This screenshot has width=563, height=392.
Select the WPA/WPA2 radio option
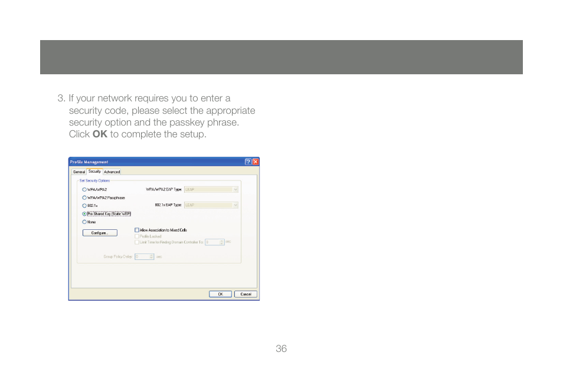coord(94,189)
